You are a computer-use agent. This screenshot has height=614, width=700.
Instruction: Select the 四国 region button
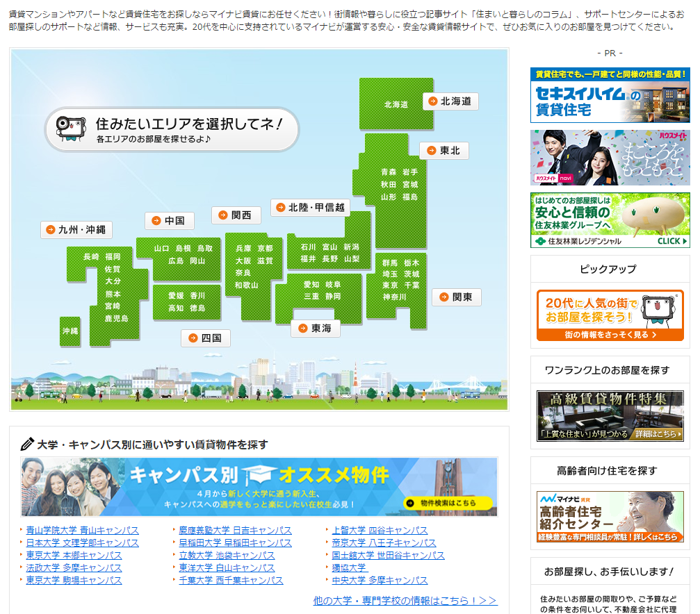coord(206,338)
